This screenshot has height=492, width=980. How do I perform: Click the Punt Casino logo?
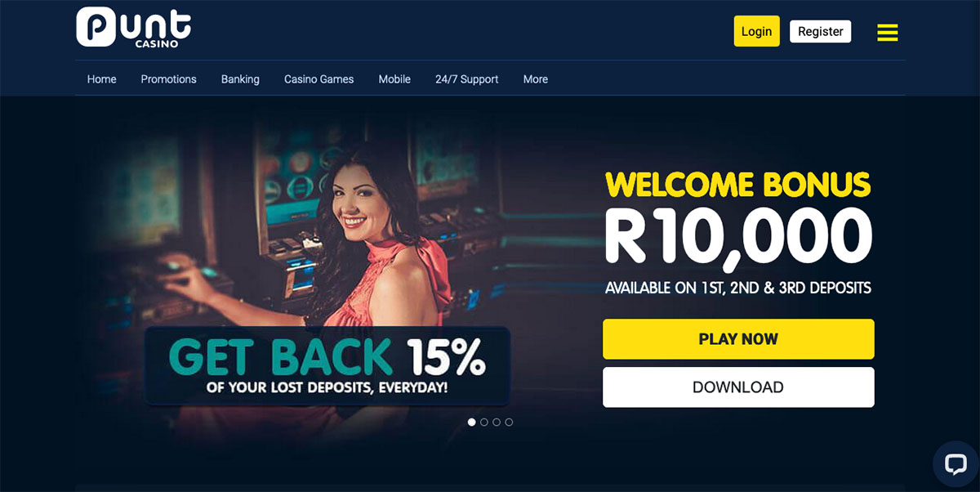pyautogui.click(x=134, y=27)
